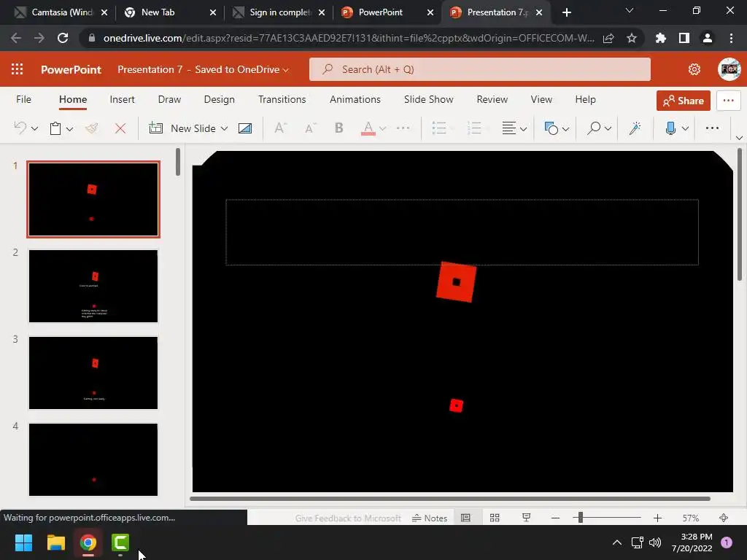The image size is (747, 560).
Task: Toggle bulleted list
Action: tap(438, 128)
